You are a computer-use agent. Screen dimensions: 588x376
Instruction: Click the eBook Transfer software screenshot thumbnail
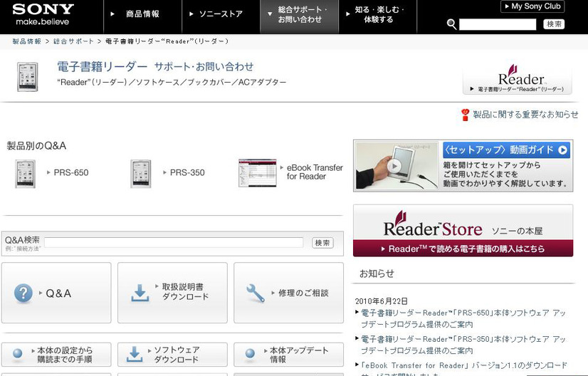click(258, 173)
